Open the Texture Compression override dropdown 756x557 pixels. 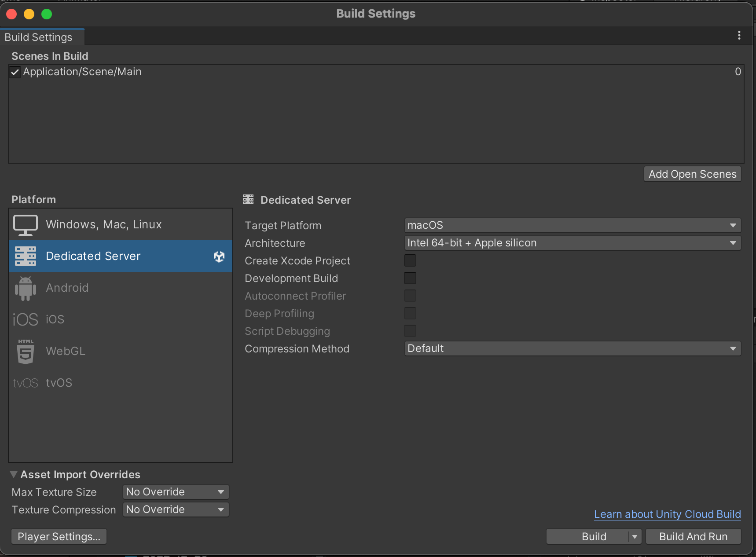(176, 509)
